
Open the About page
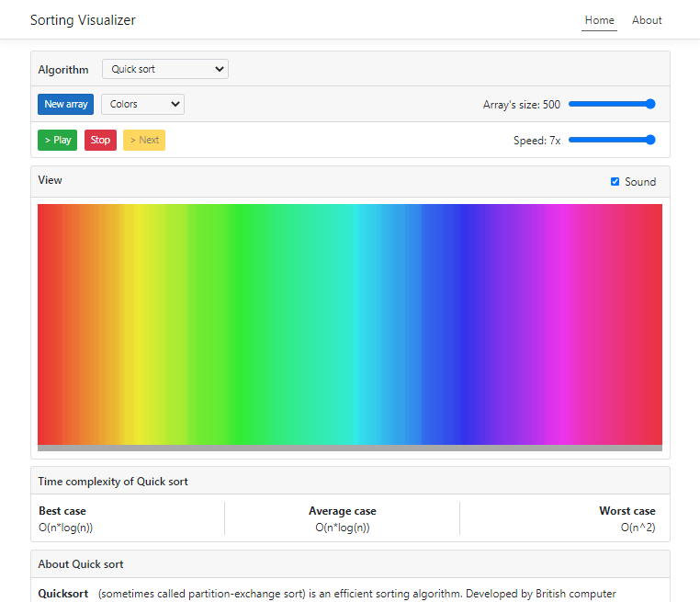coord(647,20)
